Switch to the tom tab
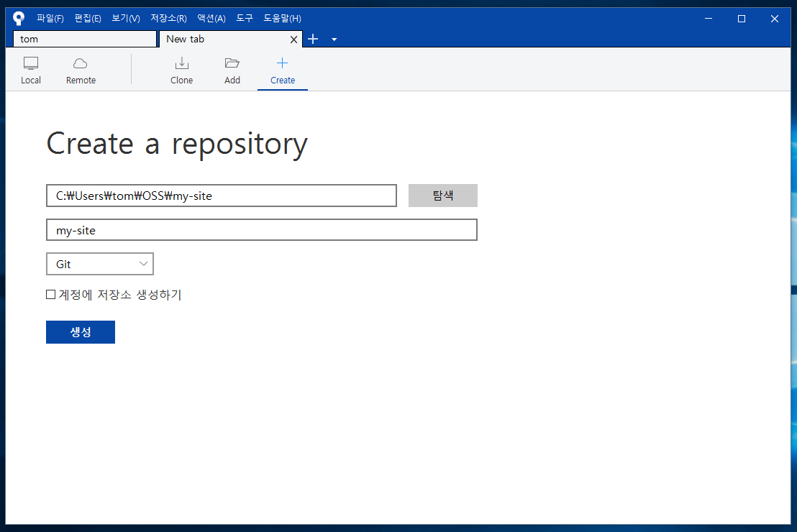This screenshot has width=797, height=532. click(x=85, y=39)
